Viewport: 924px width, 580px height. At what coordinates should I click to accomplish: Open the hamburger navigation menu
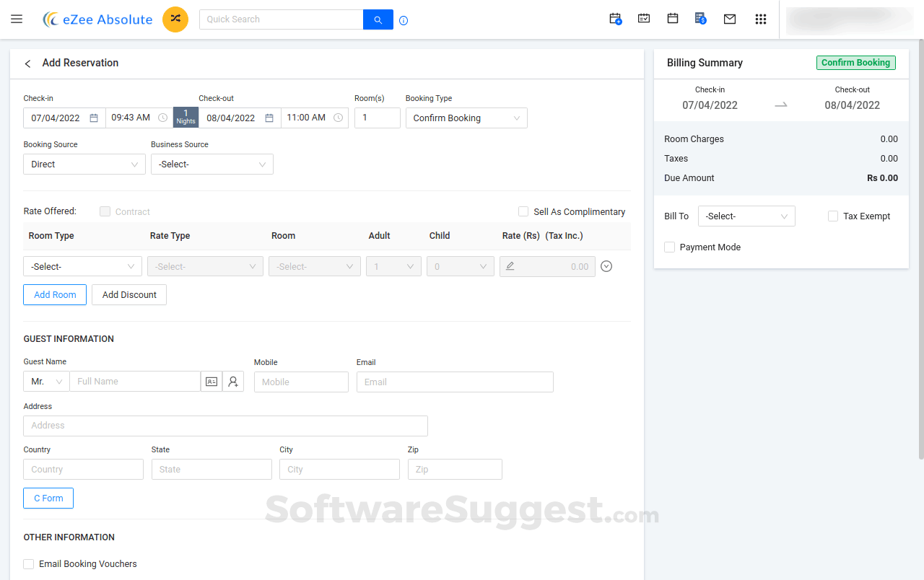point(17,19)
